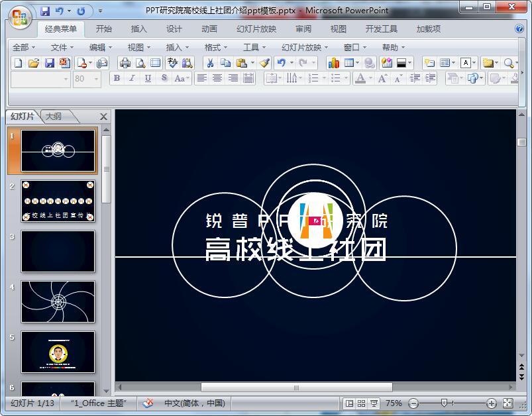Viewport: 532px width, 416px height.
Task: Switch to Normal view in the status bar
Action: tap(349, 403)
